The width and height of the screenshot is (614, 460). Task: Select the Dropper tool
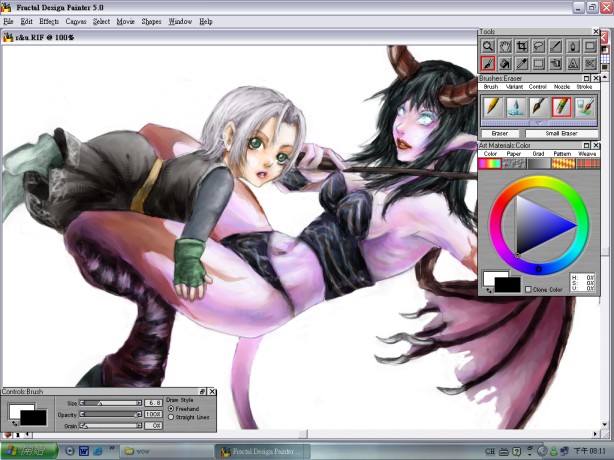522,63
